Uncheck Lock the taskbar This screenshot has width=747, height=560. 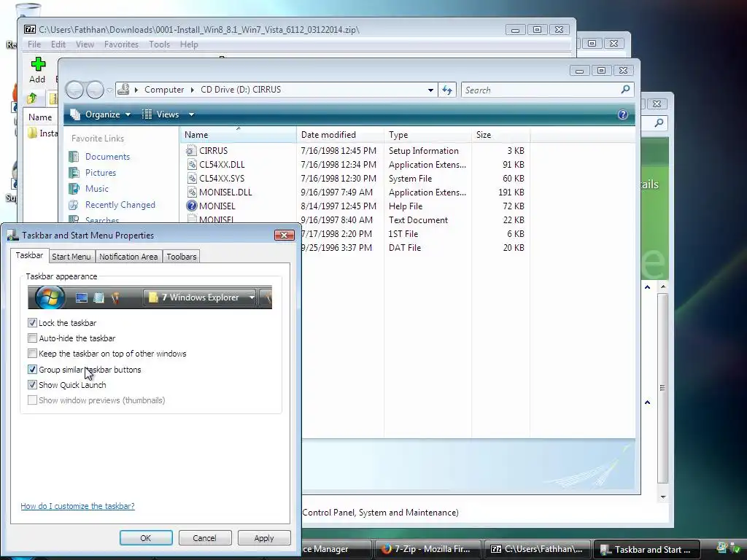click(x=32, y=323)
